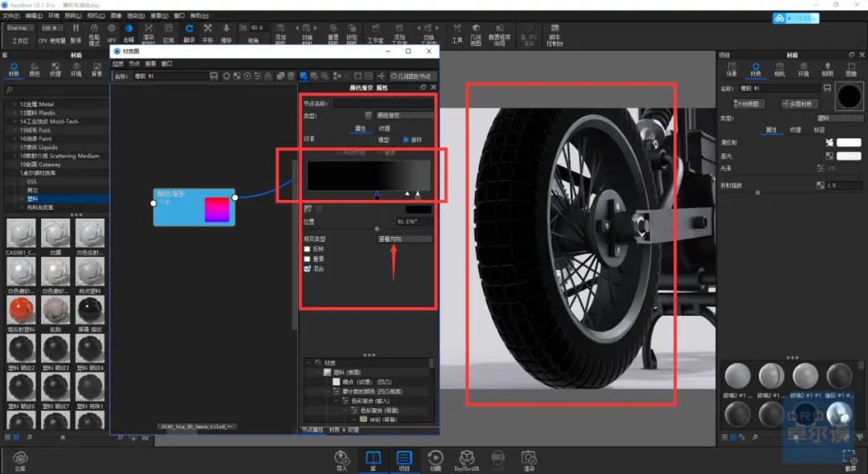The image size is (868, 474).
Task: Click 漫反射 texture icon beside white swatch
Action: point(829,142)
